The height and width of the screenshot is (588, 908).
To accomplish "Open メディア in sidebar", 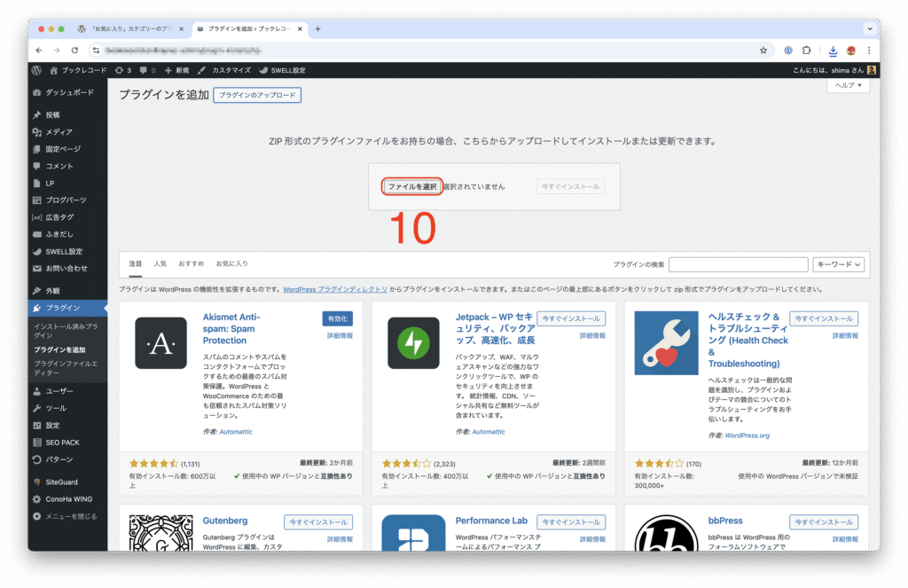I will tap(67, 132).
